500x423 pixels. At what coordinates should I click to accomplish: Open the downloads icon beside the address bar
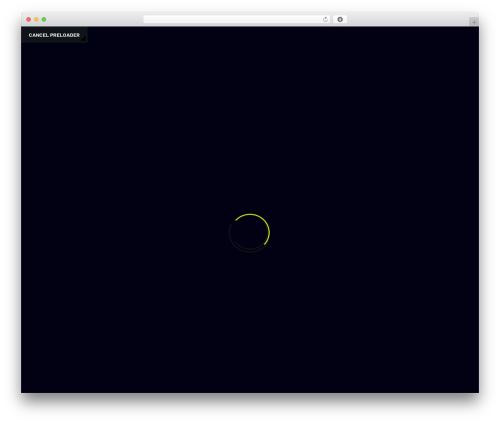point(340,20)
